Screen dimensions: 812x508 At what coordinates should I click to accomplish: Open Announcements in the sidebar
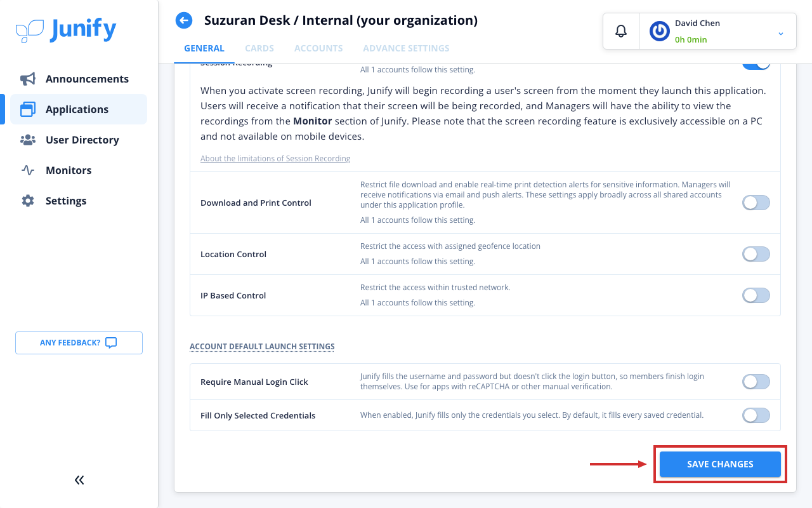[x=79, y=79]
